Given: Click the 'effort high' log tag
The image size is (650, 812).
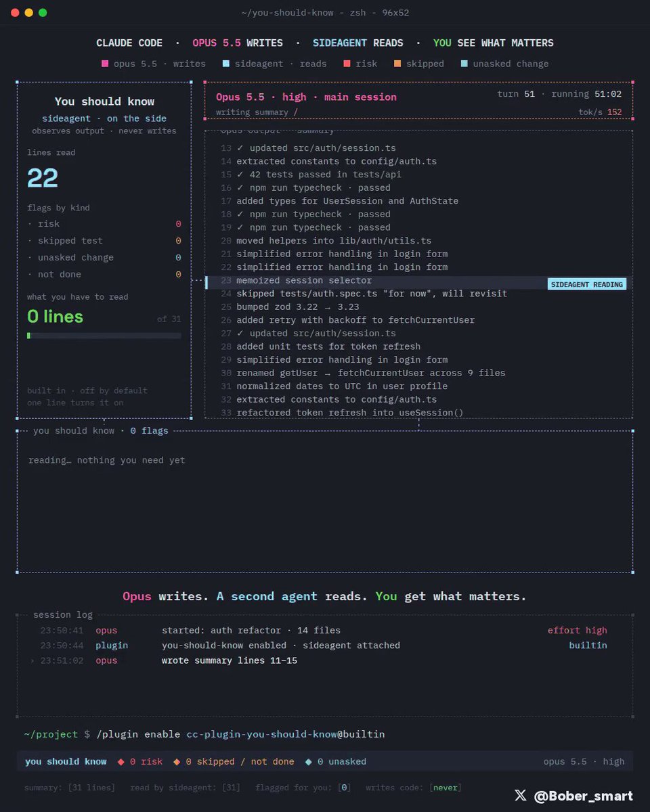Looking at the screenshot, I should 578,631.
